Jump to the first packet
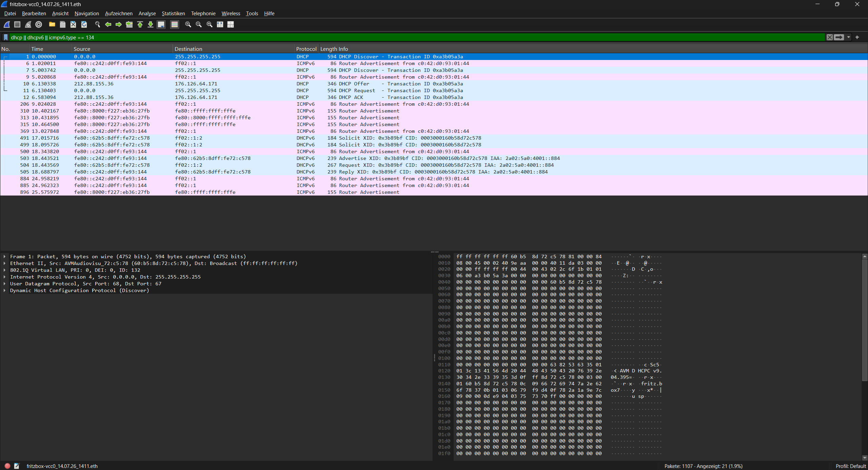 [x=140, y=24]
